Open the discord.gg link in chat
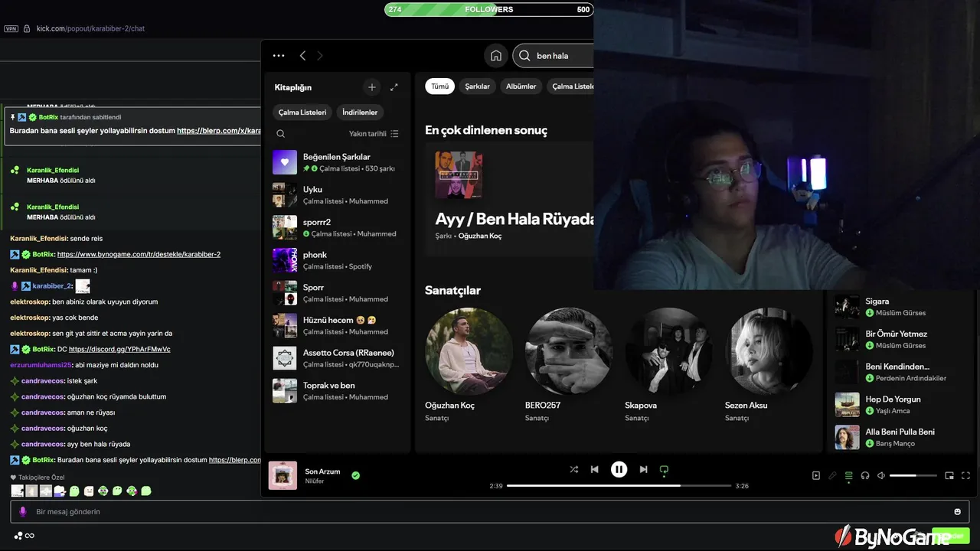 coord(119,349)
